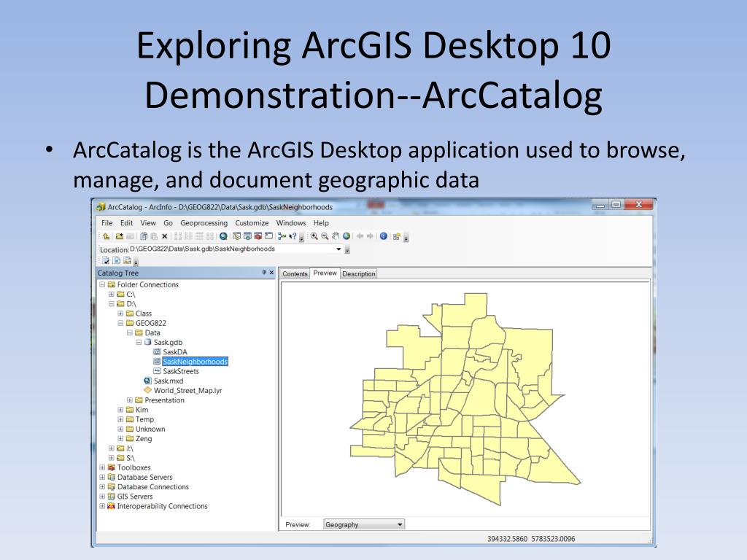Click the Import Metadata icon
Viewport: 747px width, 560px height.
point(127,260)
